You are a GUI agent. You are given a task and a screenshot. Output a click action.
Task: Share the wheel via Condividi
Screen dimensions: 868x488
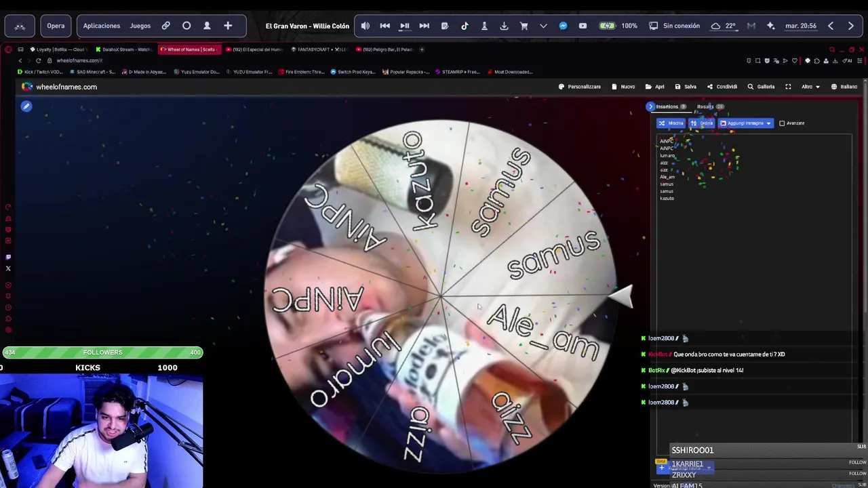pos(722,87)
